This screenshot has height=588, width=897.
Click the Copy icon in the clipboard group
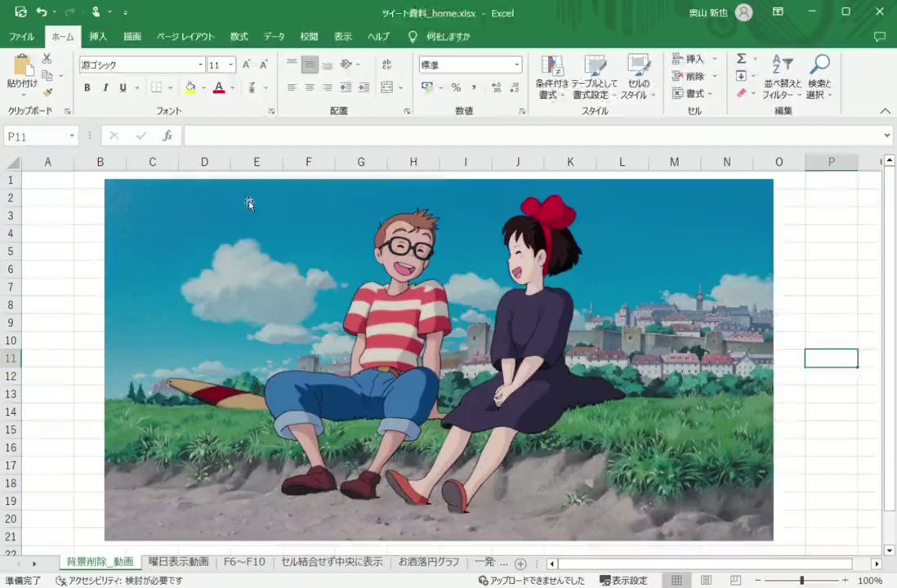(x=47, y=75)
